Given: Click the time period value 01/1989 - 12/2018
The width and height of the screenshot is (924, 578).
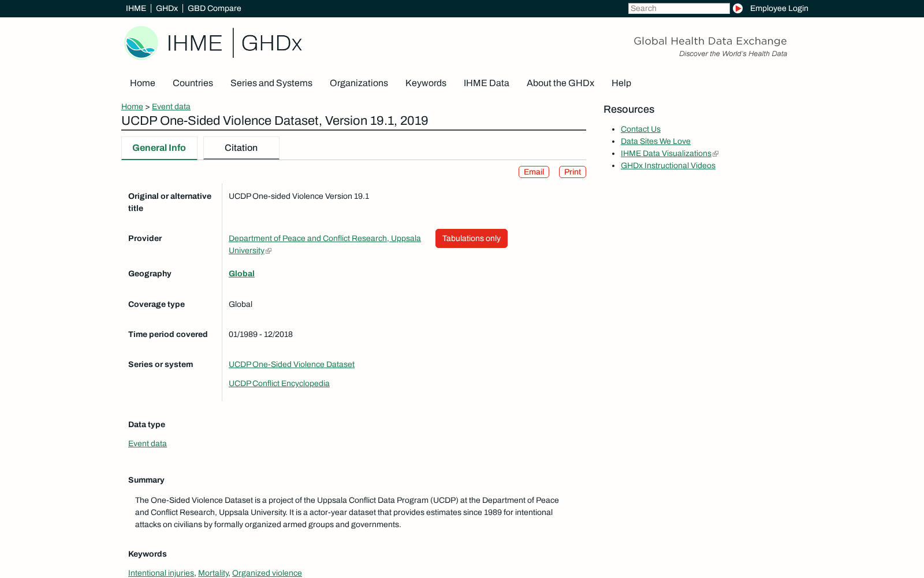Looking at the screenshot, I should point(260,334).
